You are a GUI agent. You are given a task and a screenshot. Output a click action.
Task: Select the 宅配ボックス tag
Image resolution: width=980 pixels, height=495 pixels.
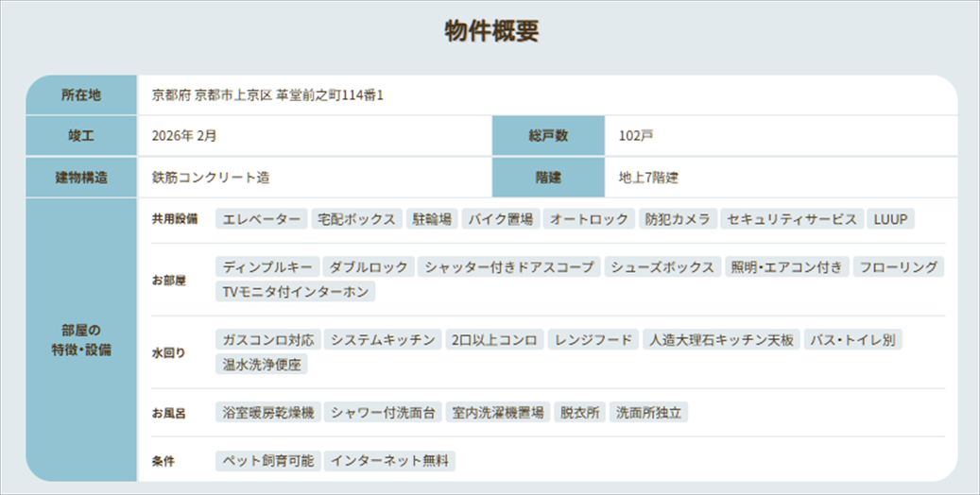point(356,219)
